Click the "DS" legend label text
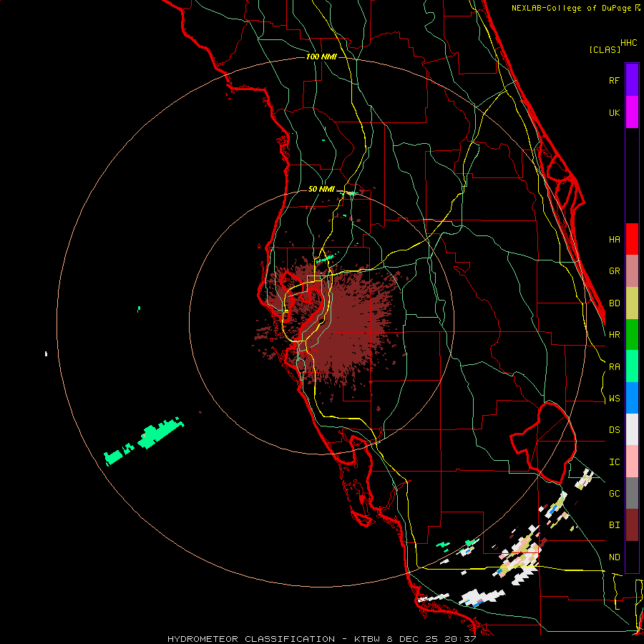 point(614,430)
